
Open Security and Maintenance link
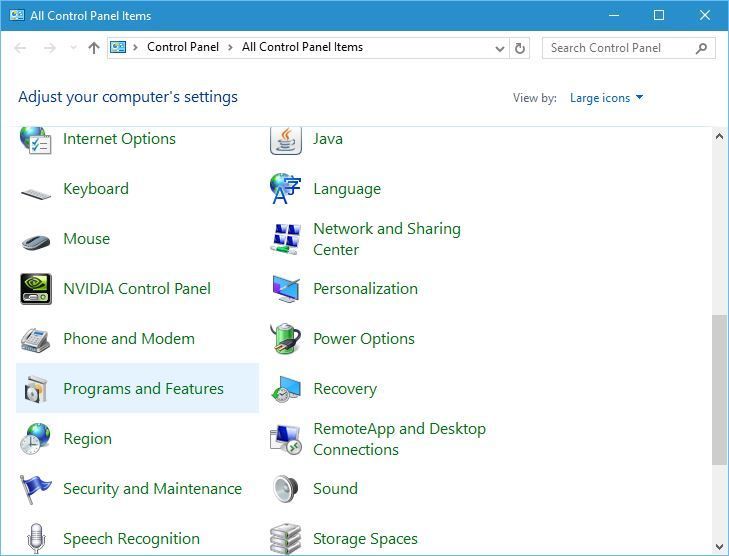(152, 489)
